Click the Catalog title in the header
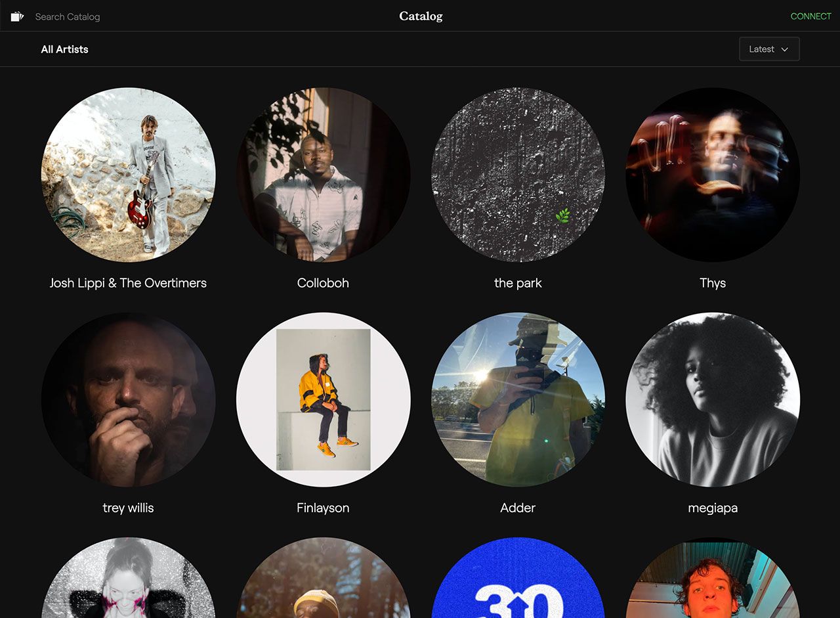This screenshot has height=618, width=840. 421,16
